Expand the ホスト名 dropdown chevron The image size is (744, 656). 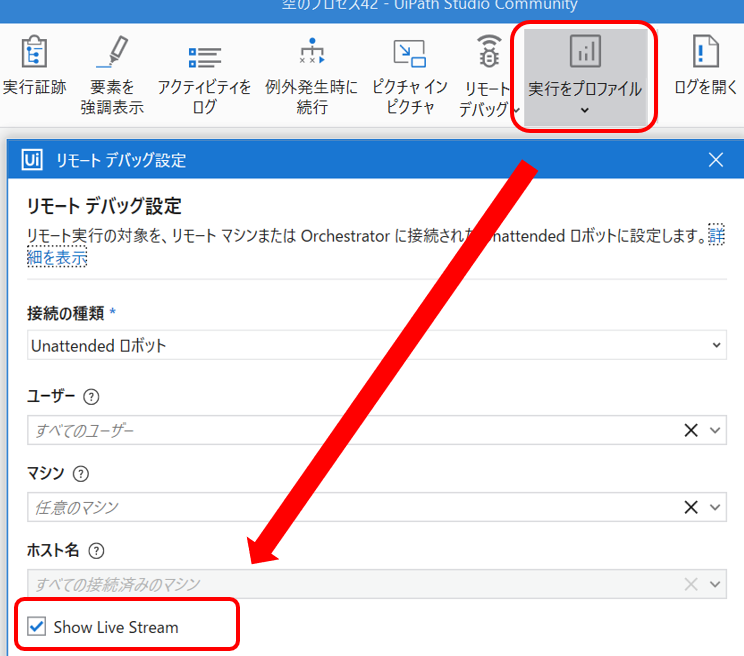pos(715,584)
